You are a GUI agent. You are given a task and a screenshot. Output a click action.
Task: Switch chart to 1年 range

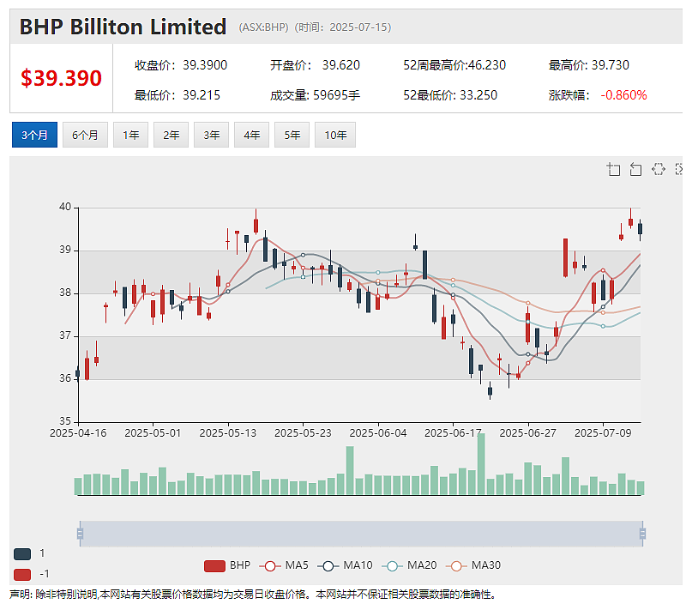(130, 135)
